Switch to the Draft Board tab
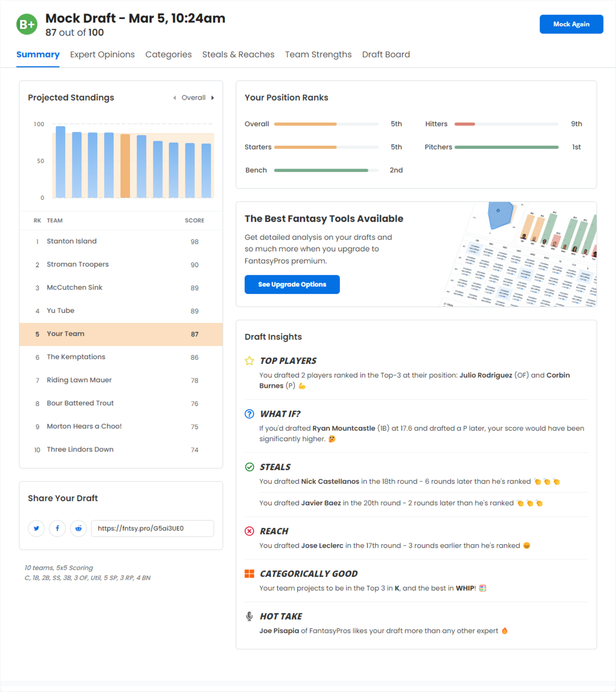The height and width of the screenshot is (692, 616). click(385, 55)
